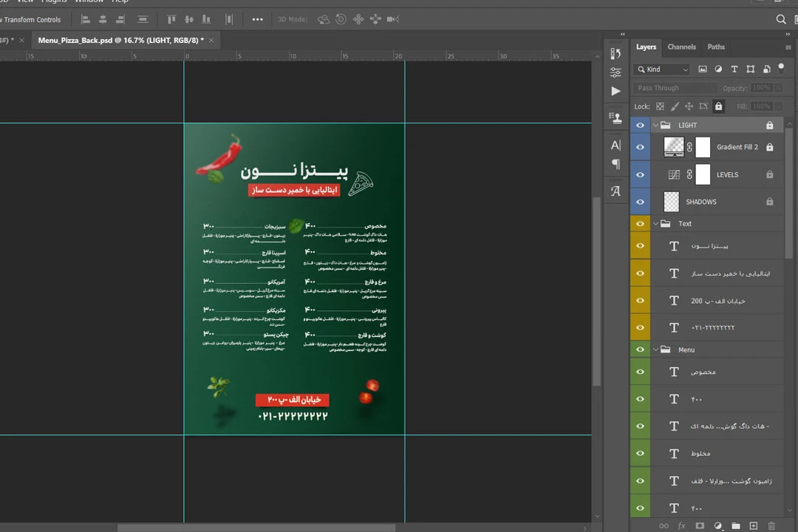
Task: Click the 3D video camera icon
Action: [x=393, y=19]
